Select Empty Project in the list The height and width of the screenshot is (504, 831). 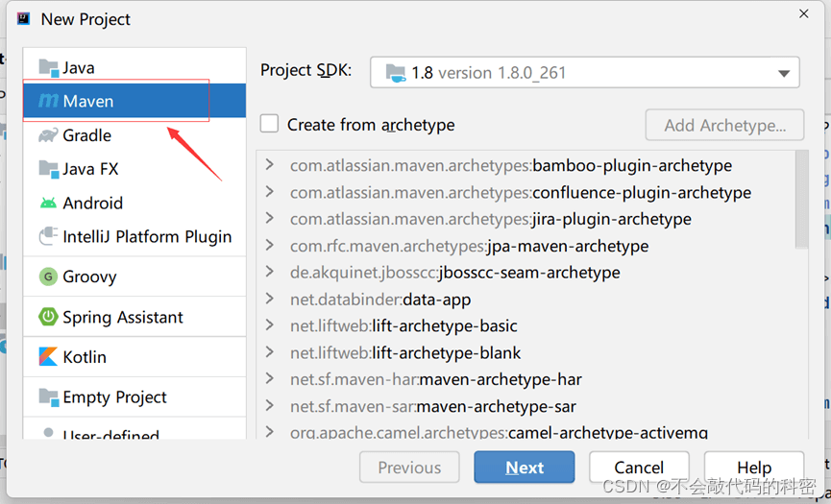(114, 397)
